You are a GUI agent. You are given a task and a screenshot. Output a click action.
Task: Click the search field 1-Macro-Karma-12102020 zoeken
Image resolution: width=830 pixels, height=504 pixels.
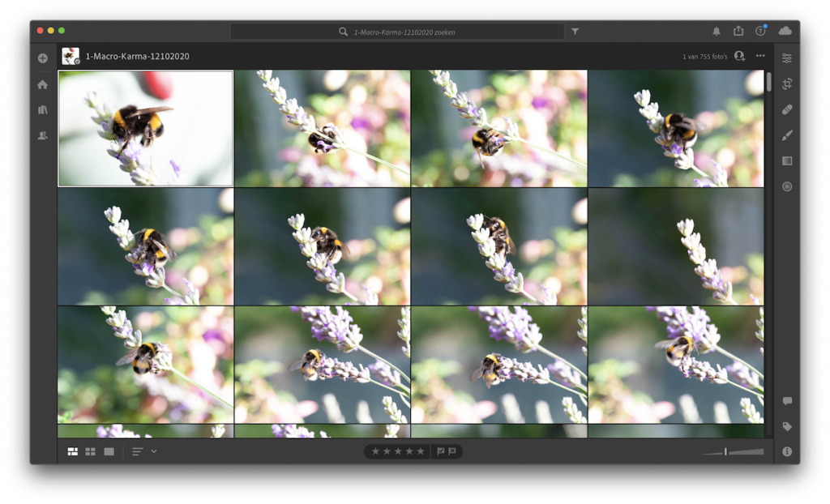pyautogui.click(x=397, y=32)
